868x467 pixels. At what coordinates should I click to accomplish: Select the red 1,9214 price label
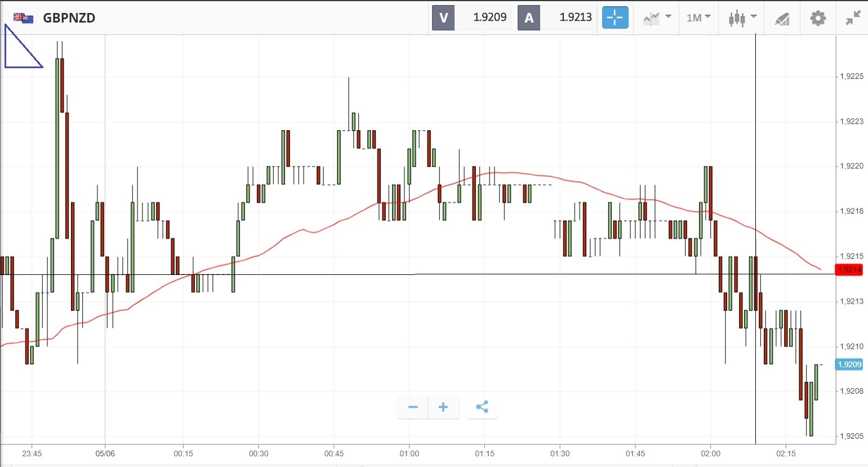tap(849, 270)
